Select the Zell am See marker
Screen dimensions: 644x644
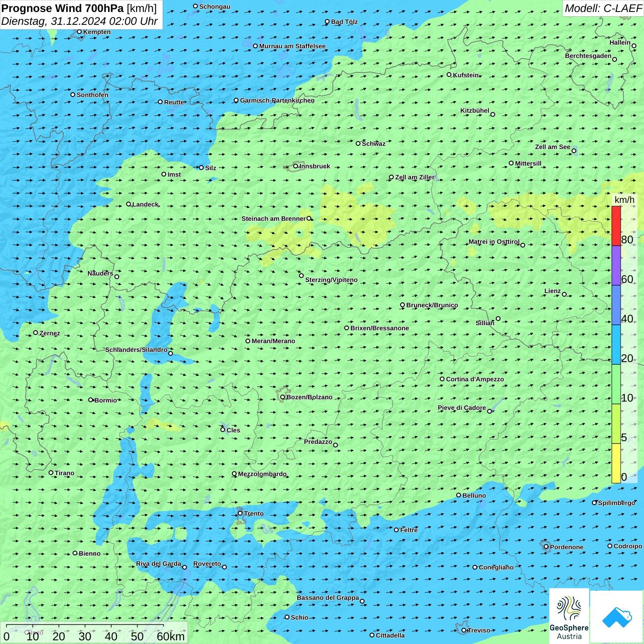[574, 150]
